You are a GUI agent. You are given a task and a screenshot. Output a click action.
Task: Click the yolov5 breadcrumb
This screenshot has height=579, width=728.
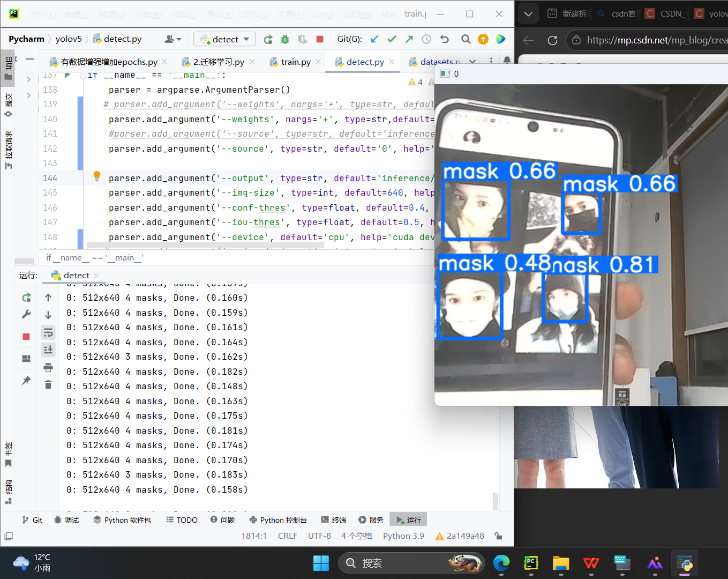click(x=69, y=39)
